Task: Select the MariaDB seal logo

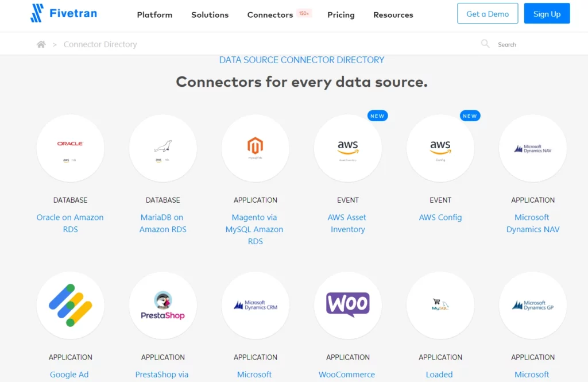Action: coord(163,148)
